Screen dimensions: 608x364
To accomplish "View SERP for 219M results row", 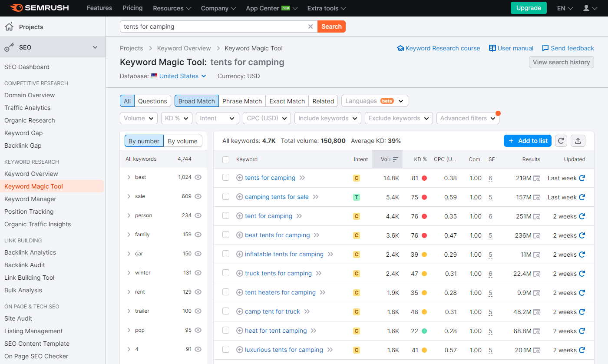I will [537, 178].
